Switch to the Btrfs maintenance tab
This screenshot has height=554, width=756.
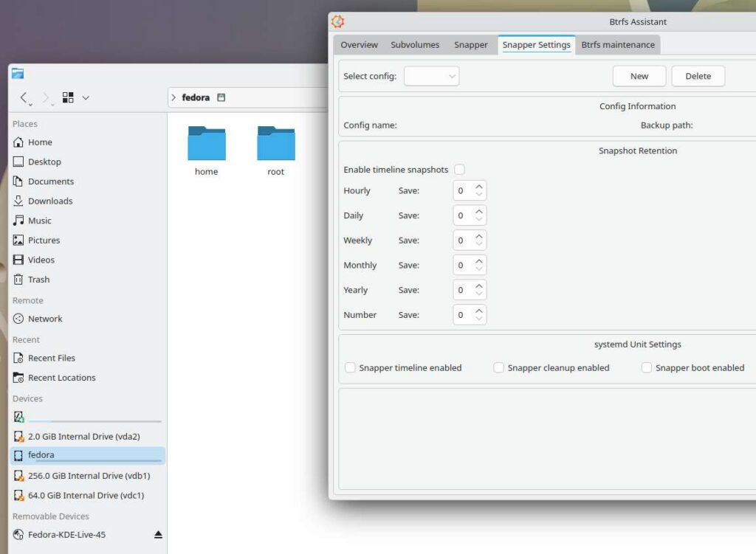618,45
